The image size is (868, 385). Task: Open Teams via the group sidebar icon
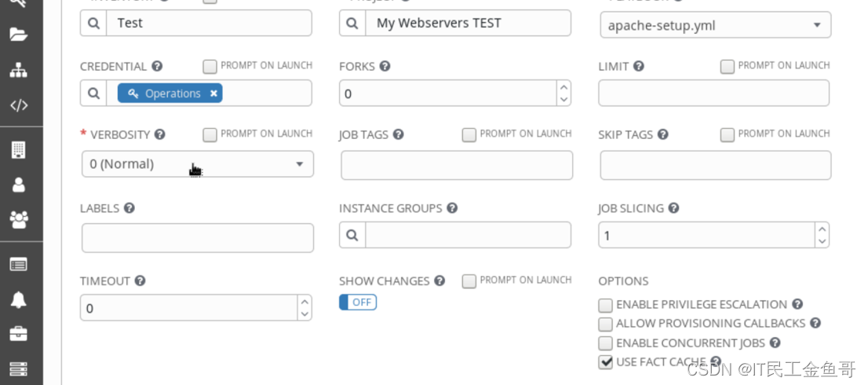(x=18, y=220)
